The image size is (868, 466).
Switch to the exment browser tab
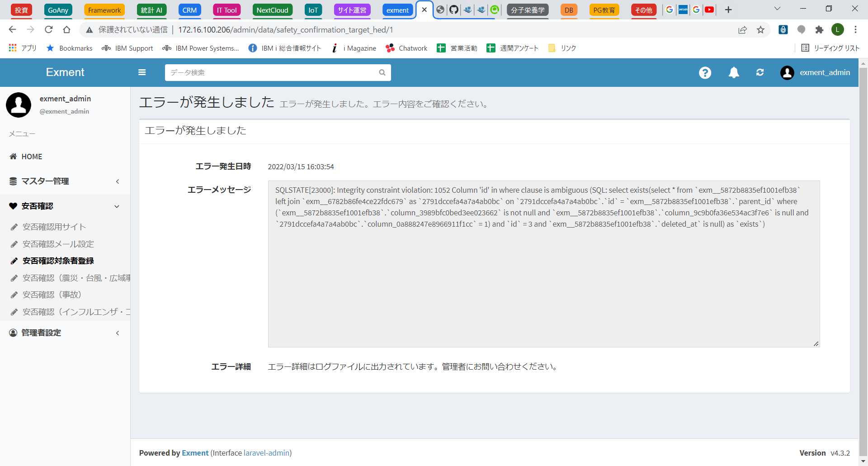pyautogui.click(x=397, y=10)
